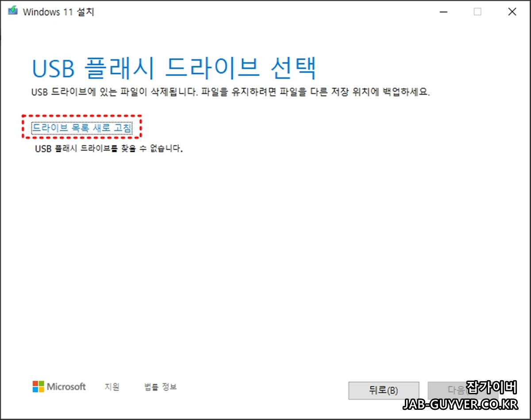Click the 'USB 플래시 드라이브를 찾을 수 없습니다.' message
531x420 pixels.
(x=109, y=149)
